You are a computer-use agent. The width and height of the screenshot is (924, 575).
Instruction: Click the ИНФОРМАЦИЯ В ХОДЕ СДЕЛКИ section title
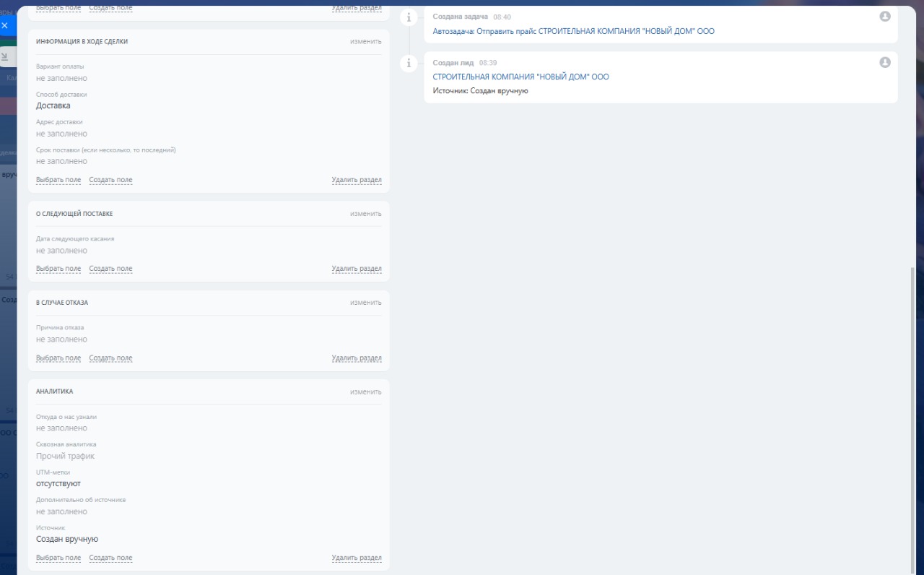[x=82, y=42]
